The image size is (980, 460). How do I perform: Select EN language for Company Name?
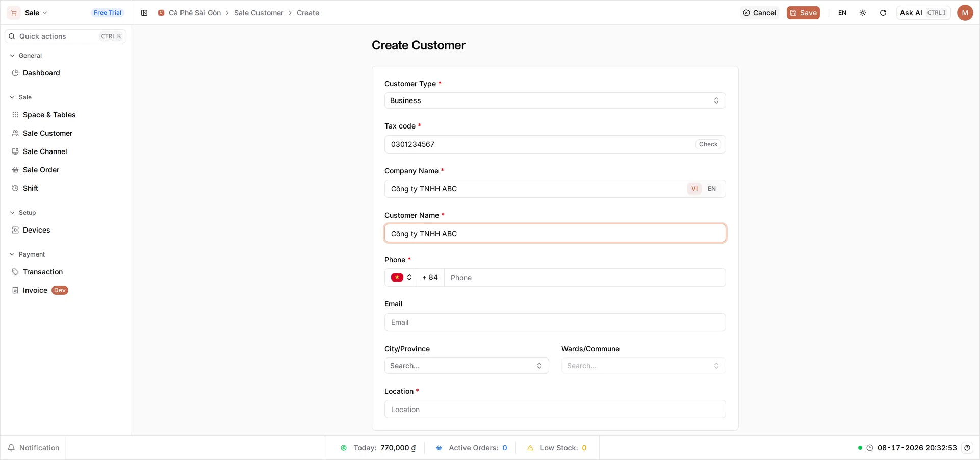click(712, 189)
